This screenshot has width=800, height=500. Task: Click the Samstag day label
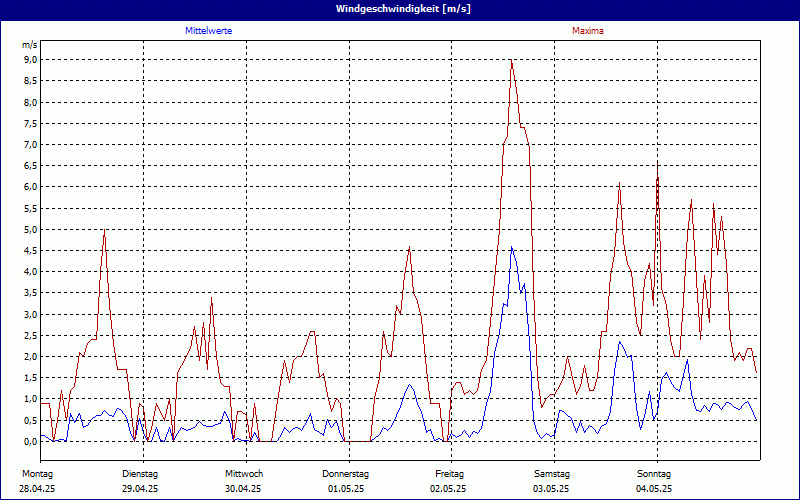552,474
